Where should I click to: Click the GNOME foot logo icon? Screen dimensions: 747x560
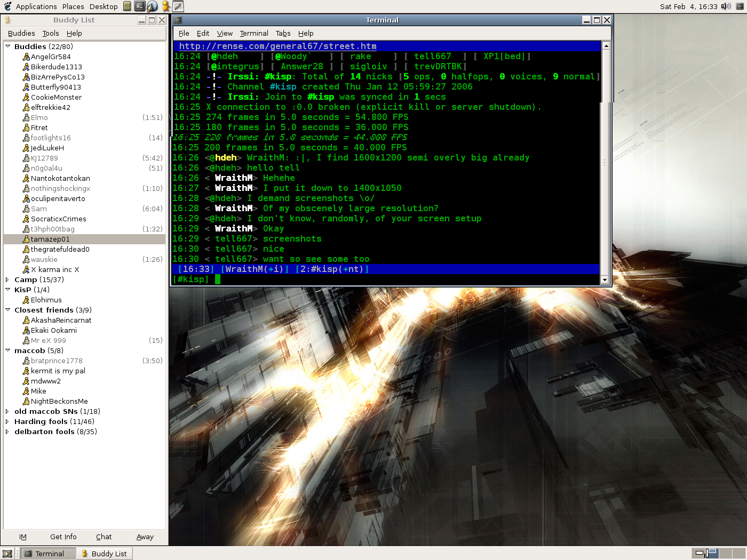(7, 6)
